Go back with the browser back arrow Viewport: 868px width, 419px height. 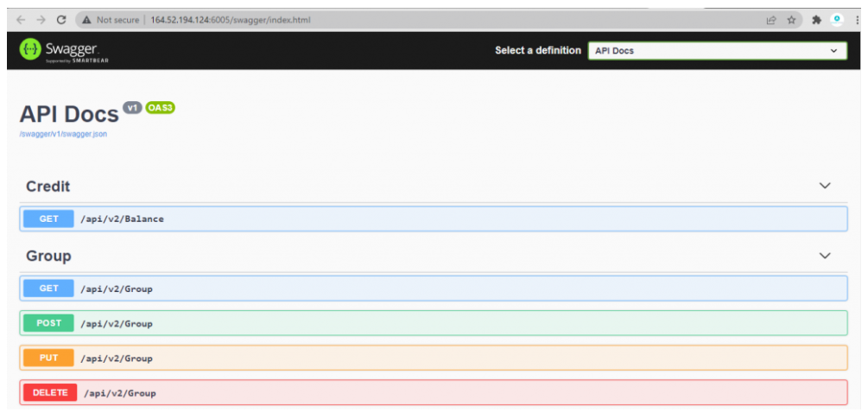(21, 20)
